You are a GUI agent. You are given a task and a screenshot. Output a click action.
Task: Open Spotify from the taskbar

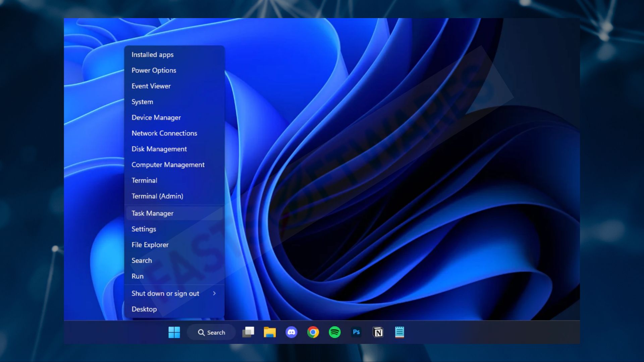click(x=335, y=332)
